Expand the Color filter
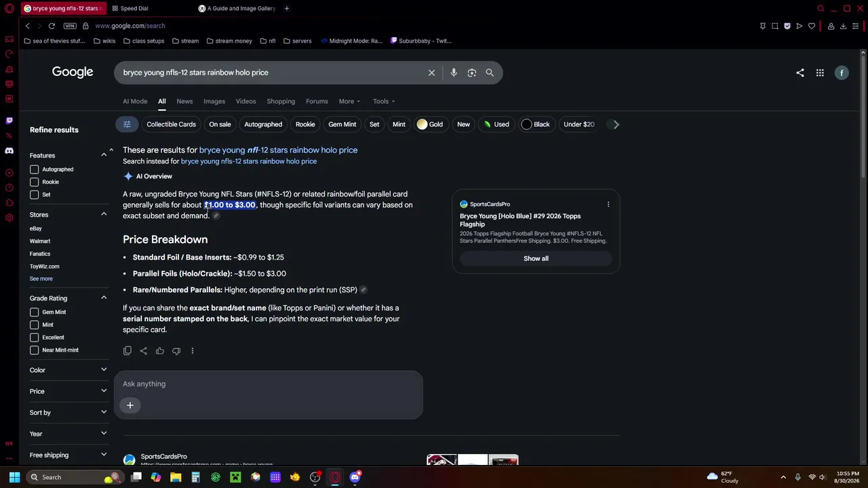868x488 pixels. pyautogui.click(x=104, y=370)
